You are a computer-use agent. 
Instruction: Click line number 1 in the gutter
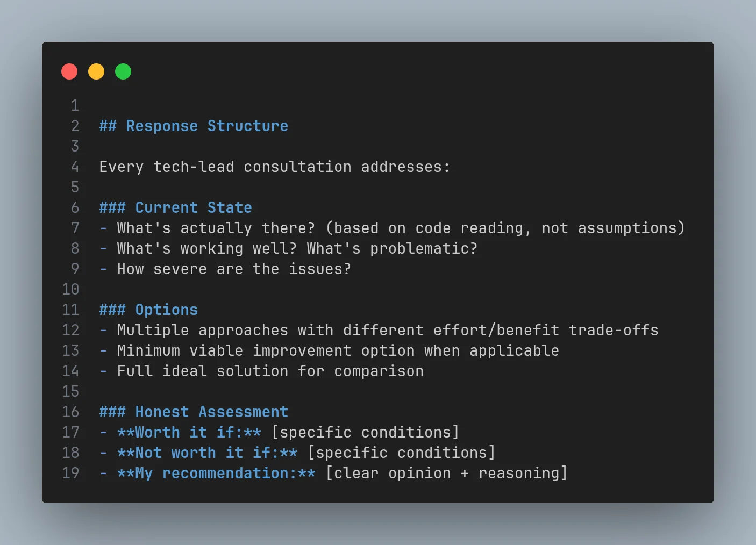(x=75, y=106)
